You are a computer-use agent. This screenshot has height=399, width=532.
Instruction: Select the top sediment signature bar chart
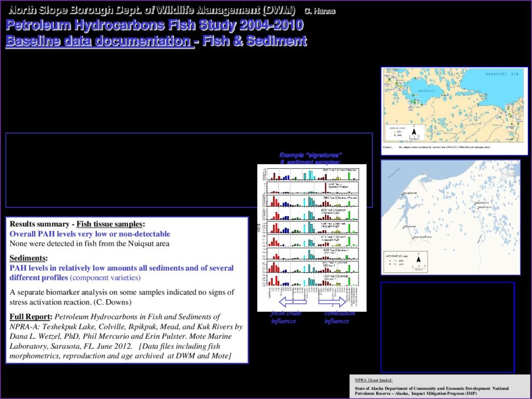(312, 174)
